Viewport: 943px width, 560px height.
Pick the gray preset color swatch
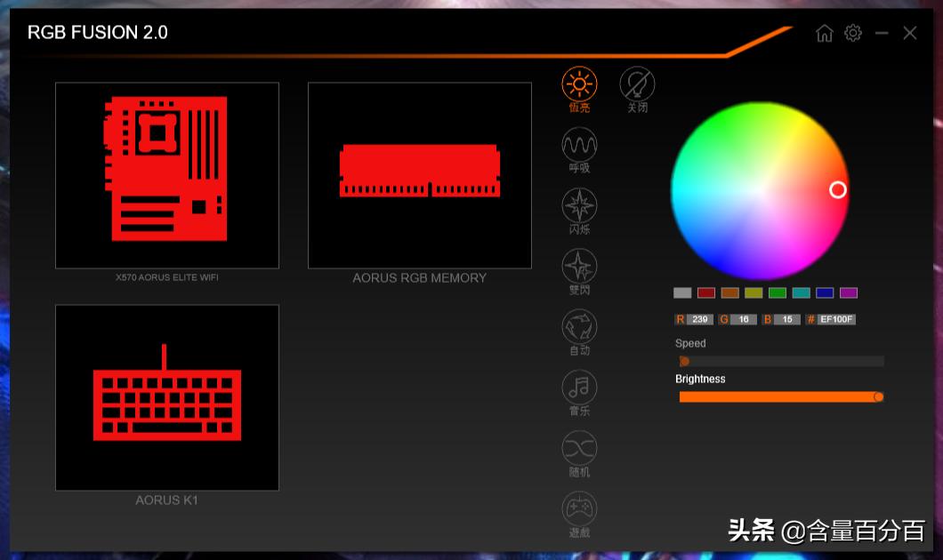tap(682, 292)
